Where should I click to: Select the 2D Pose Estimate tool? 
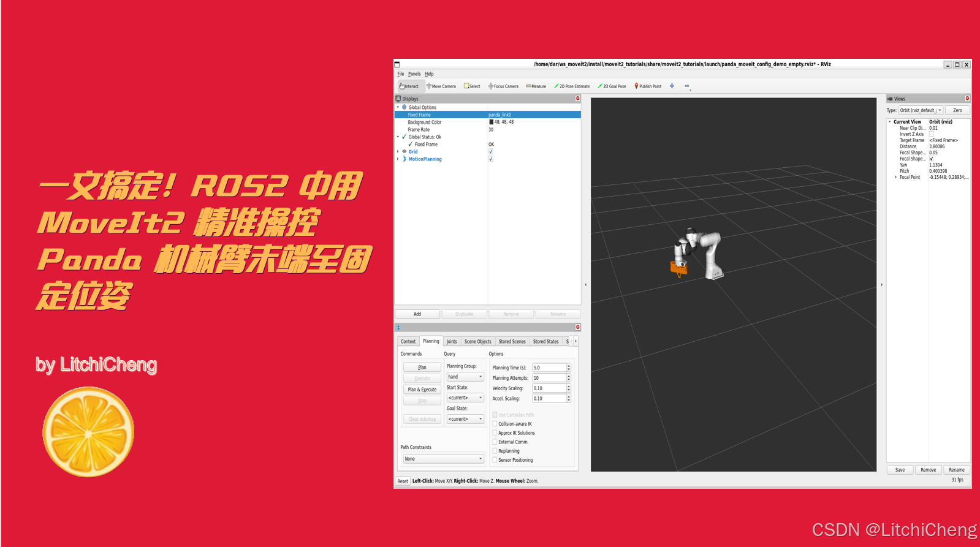tap(572, 86)
